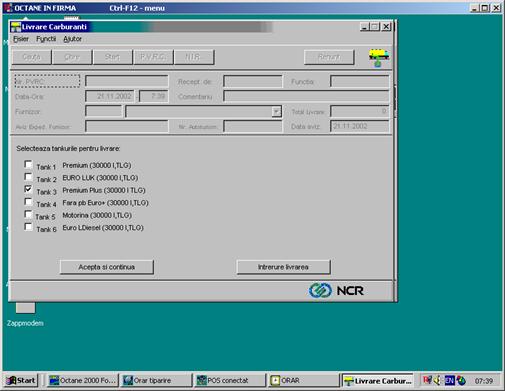Click the taskbar clock showing 07:39
This screenshot has width=505, height=391.
pos(484,380)
